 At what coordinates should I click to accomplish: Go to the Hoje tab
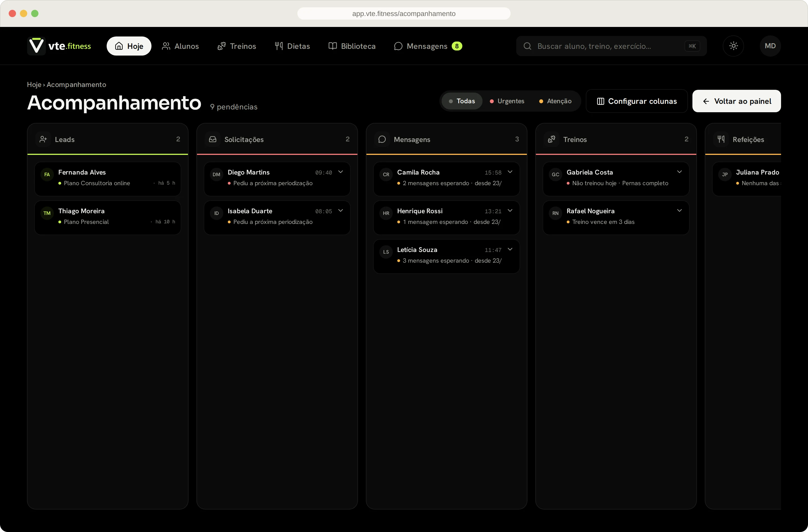[129, 46]
